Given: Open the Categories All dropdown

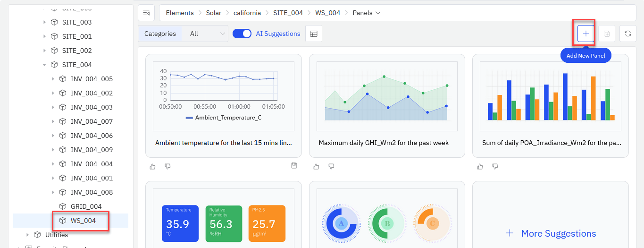Looking at the screenshot, I should pos(207,34).
